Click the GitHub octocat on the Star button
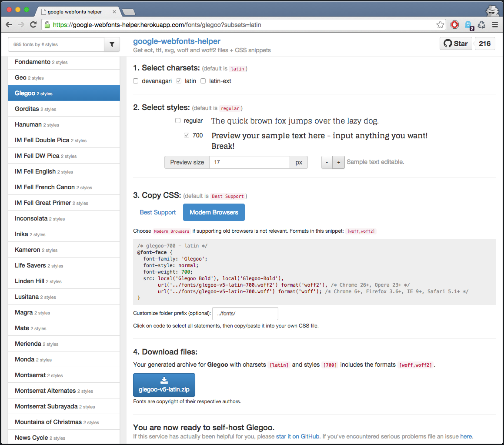The image size is (504, 445). 447,43
